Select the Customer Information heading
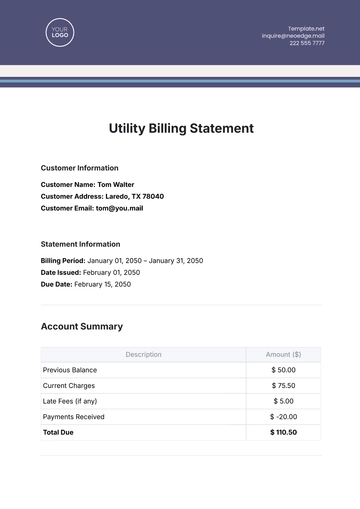The height and width of the screenshot is (509, 360). point(79,168)
